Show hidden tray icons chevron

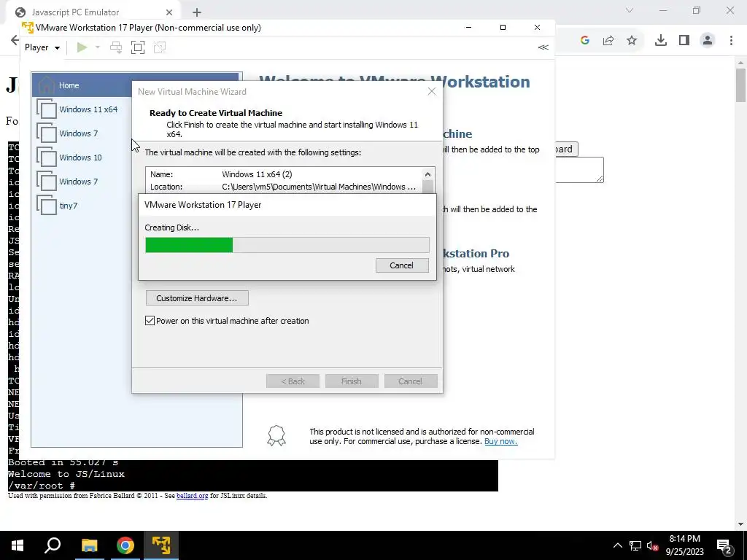click(x=617, y=545)
